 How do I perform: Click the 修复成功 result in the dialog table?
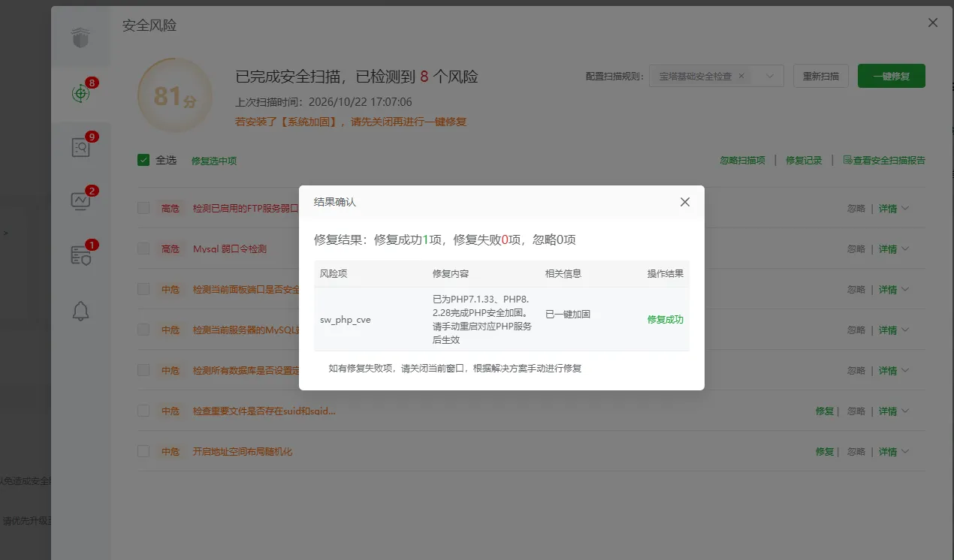tap(666, 320)
